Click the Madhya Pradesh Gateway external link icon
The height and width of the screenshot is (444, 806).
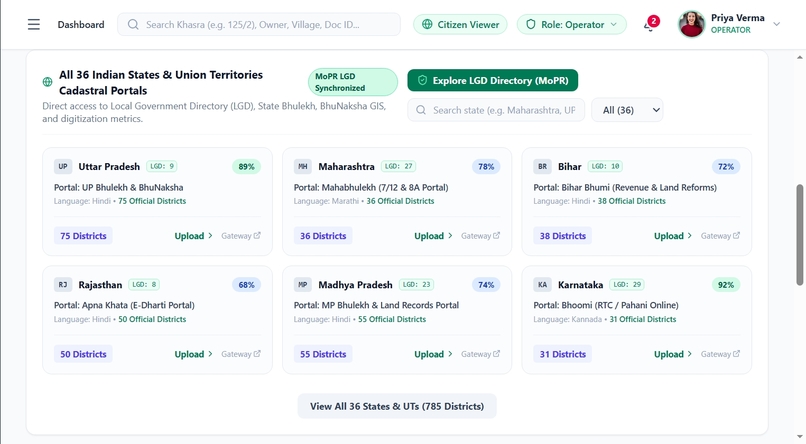click(497, 354)
